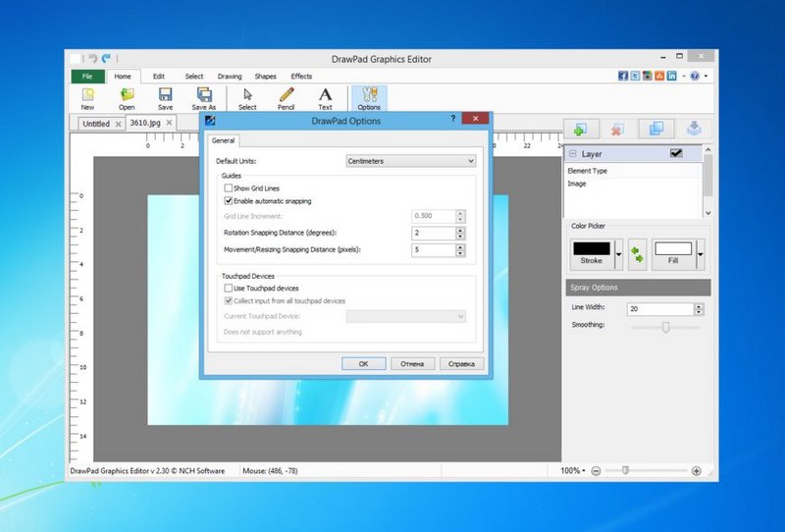Click the white Fill color swatch

tap(673, 248)
